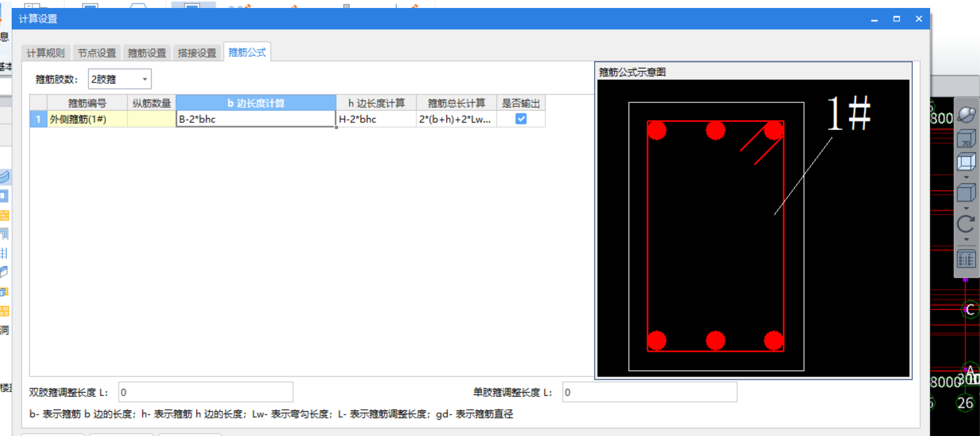Click the empty 纵筋数量 cell of row 1
The height and width of the screenshot is (436, 980).
(x=152, y=119)
